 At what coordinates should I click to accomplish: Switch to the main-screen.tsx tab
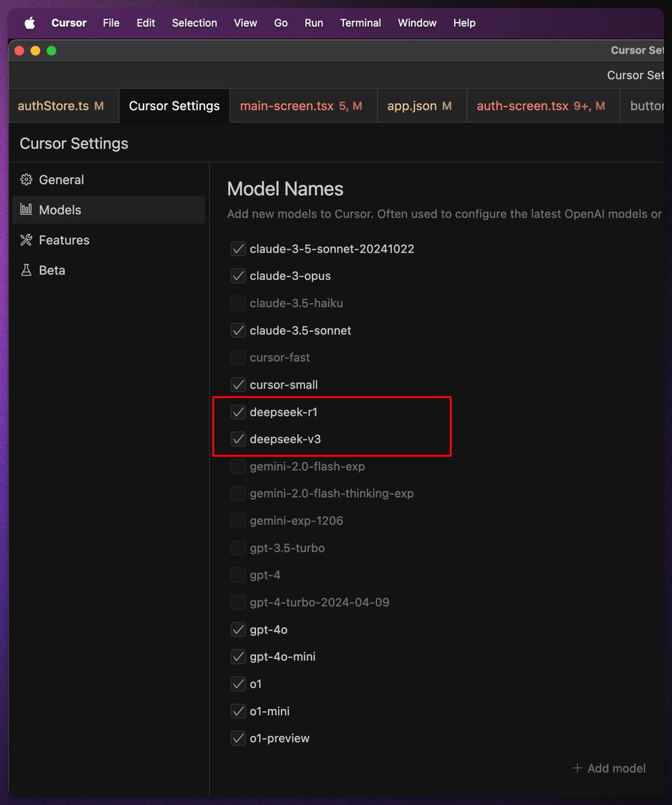pos(304,106)
